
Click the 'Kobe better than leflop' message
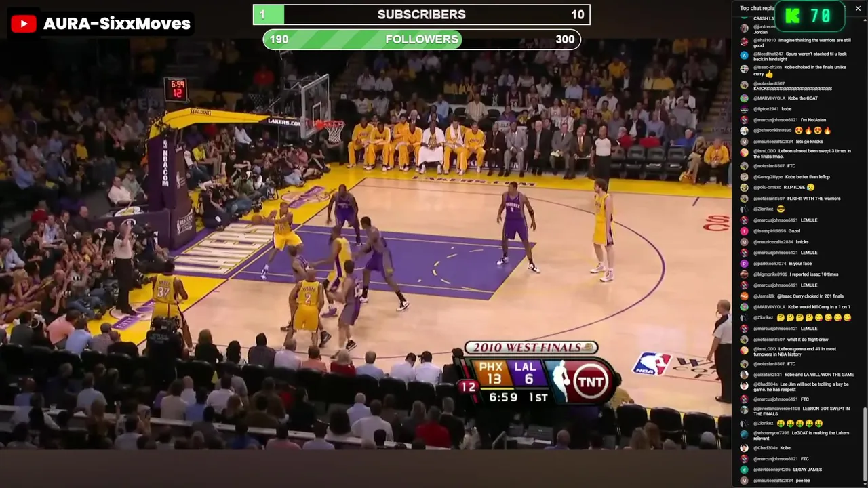point(808,177)
